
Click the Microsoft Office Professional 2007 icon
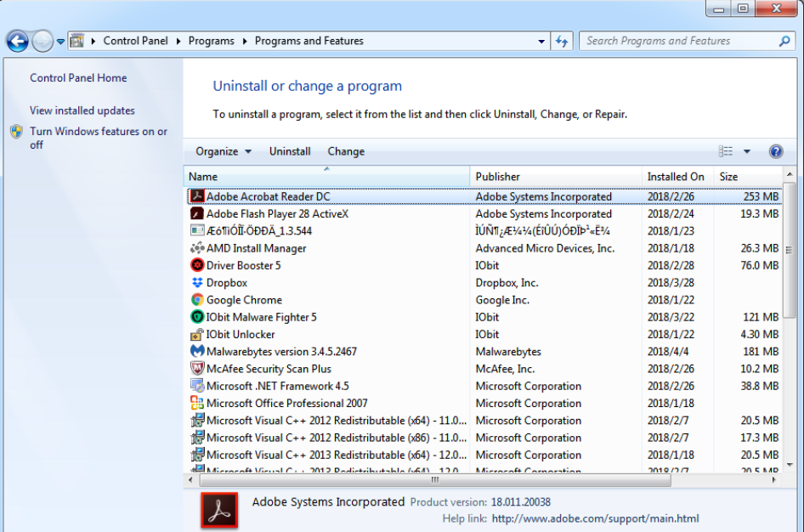(x=197, y=404)
